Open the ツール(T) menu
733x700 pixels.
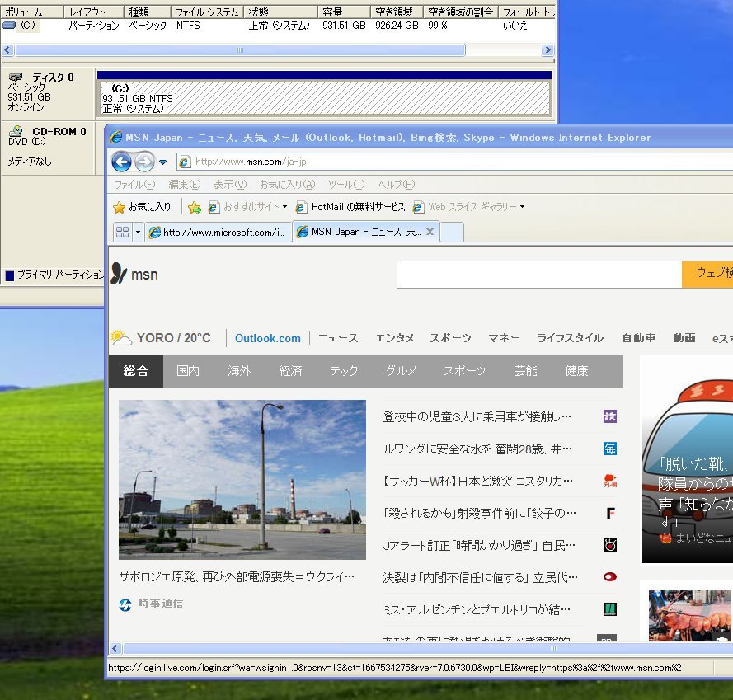(346, 185)
